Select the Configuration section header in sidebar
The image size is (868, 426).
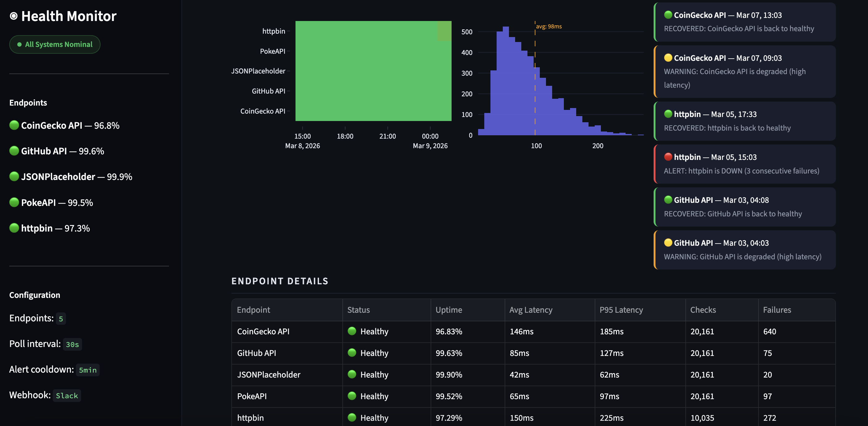pos(35,295)
